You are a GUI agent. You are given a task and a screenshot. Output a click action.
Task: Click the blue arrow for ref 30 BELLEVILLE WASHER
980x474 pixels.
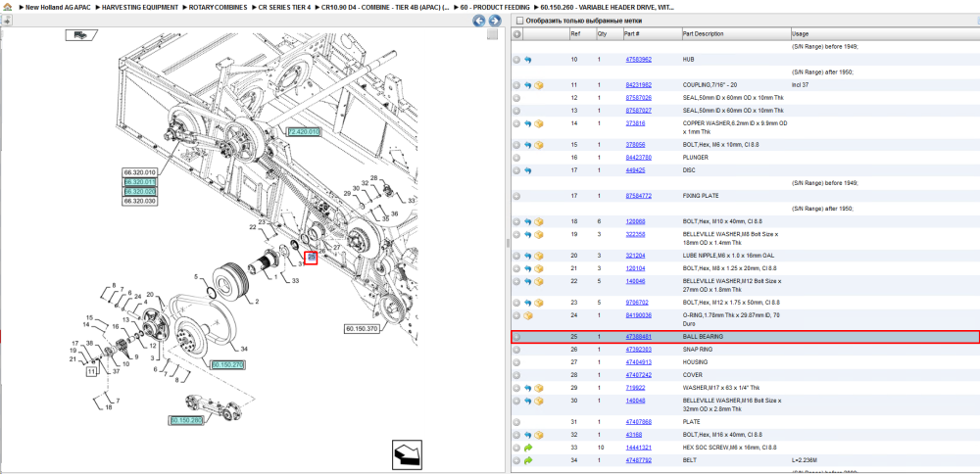[528, 401]
